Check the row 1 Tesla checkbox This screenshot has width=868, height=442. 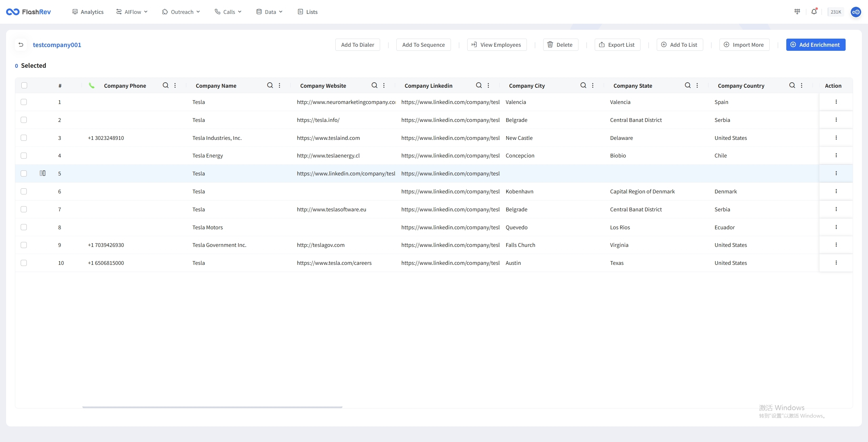point(24,102)
